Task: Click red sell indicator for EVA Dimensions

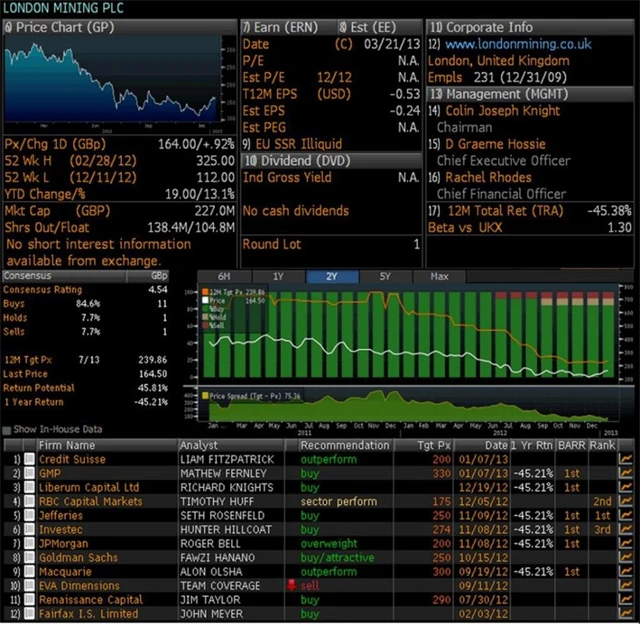Action: pos(293,585)
